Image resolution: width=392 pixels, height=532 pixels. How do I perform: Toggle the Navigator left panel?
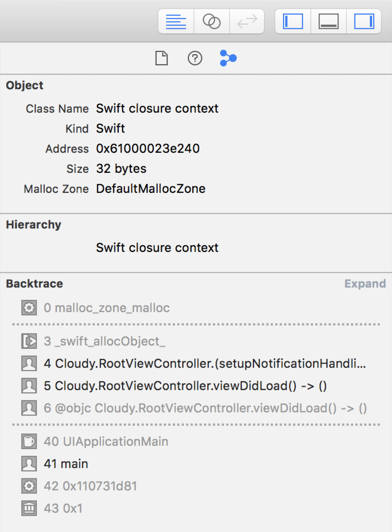coord(293,21)
